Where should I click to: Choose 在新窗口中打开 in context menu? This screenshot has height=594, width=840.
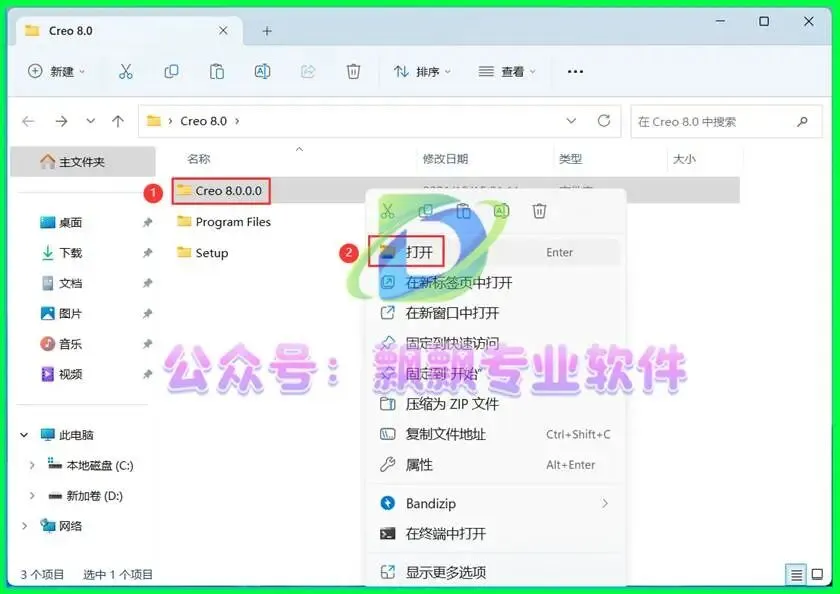coord(496,313)
